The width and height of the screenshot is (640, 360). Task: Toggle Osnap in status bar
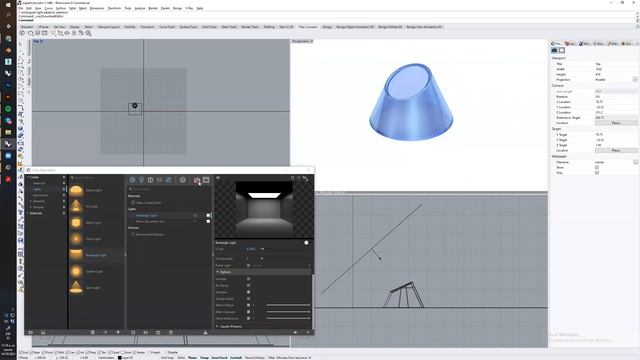tap(204, 358)
